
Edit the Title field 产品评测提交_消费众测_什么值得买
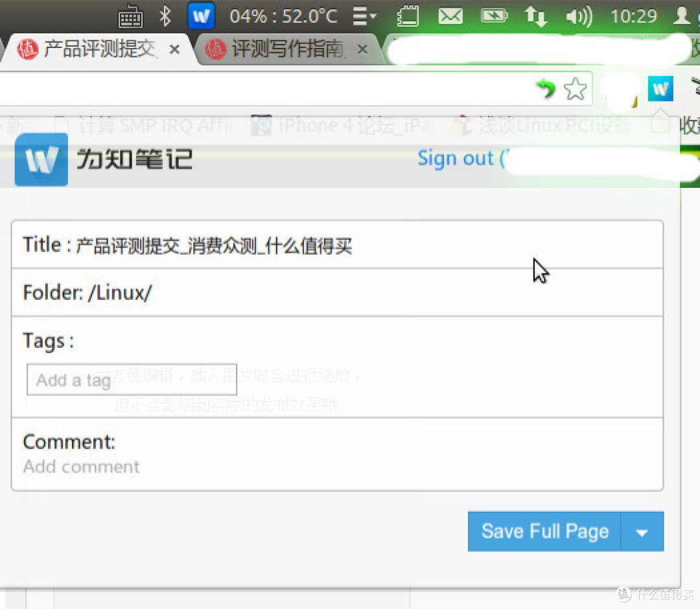pyautogui.click(x=337, y=245)
